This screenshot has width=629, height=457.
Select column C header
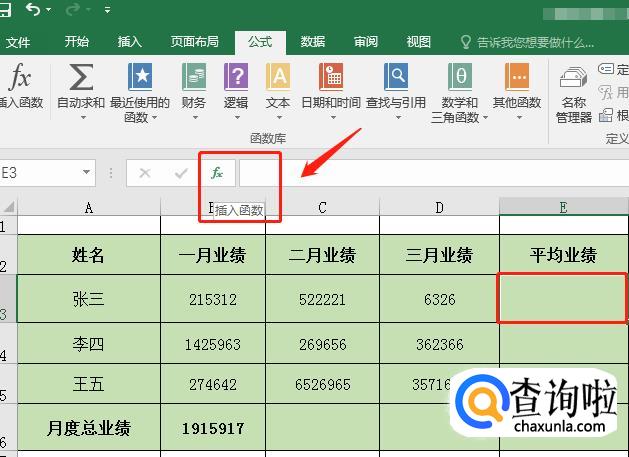click(322, 207)
